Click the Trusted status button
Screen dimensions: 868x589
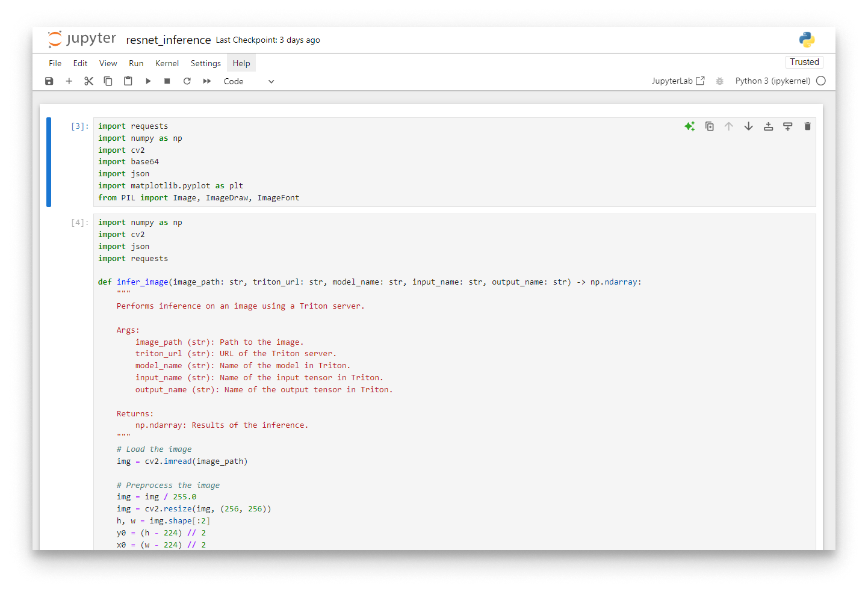pos(804,61)
